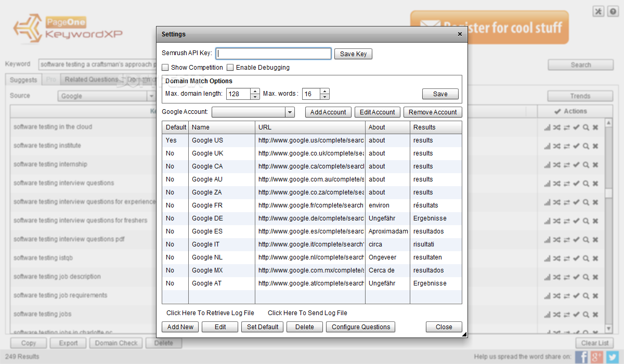Click shuffle icon for 'software testing in the cloud'
This screenshot has width=624, height=364.
(556, 127)
